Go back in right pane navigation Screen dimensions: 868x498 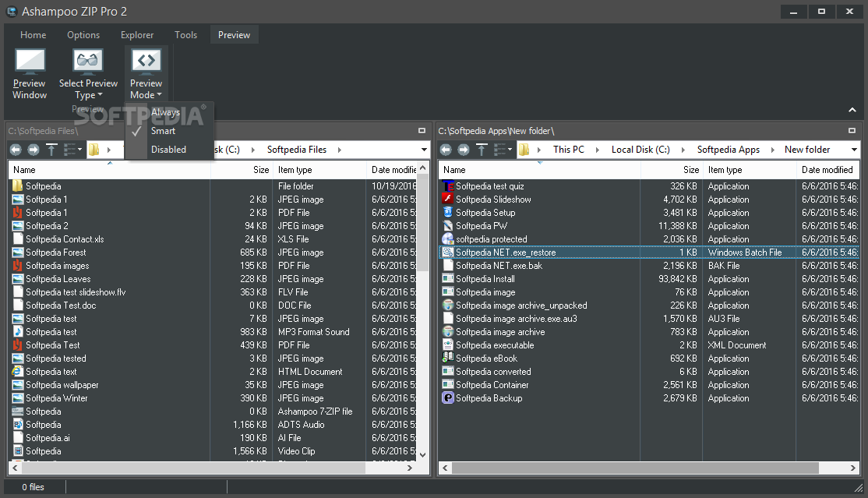tap(446, 150)
